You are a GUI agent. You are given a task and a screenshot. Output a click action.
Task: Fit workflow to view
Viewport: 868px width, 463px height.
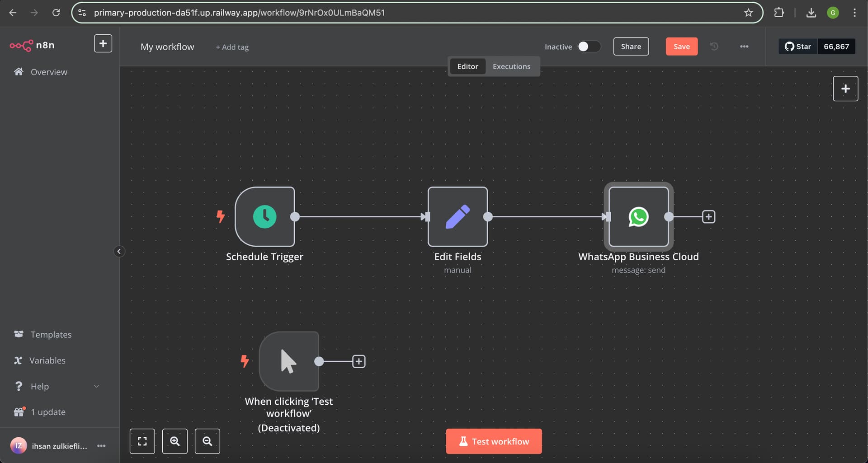click(142, 441)
